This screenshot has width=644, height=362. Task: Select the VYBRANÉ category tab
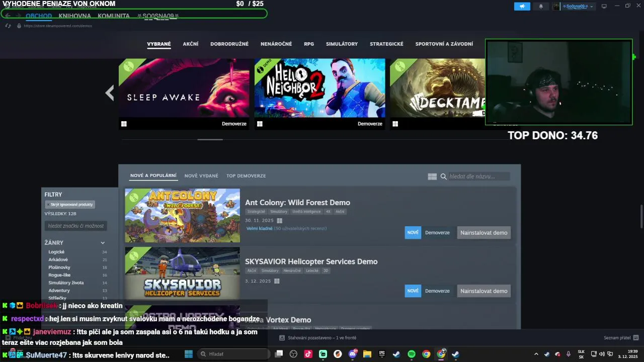click(x=159, y=44)
